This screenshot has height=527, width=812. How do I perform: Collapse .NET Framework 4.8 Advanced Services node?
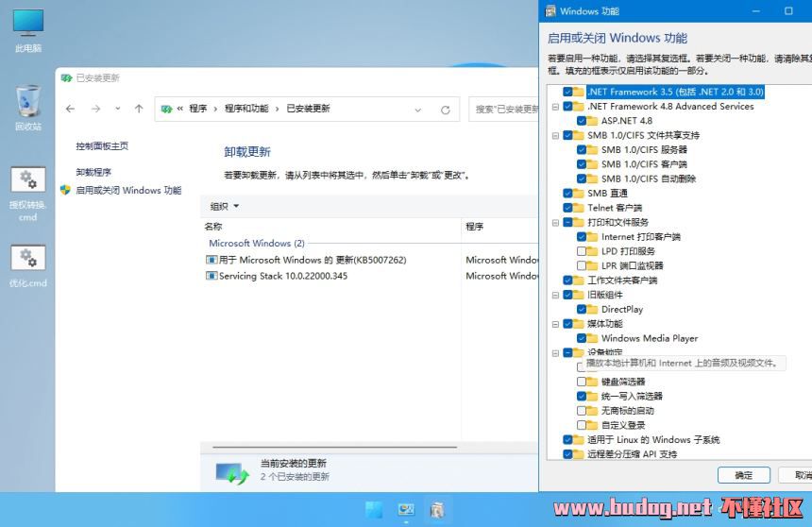point(556,107)
